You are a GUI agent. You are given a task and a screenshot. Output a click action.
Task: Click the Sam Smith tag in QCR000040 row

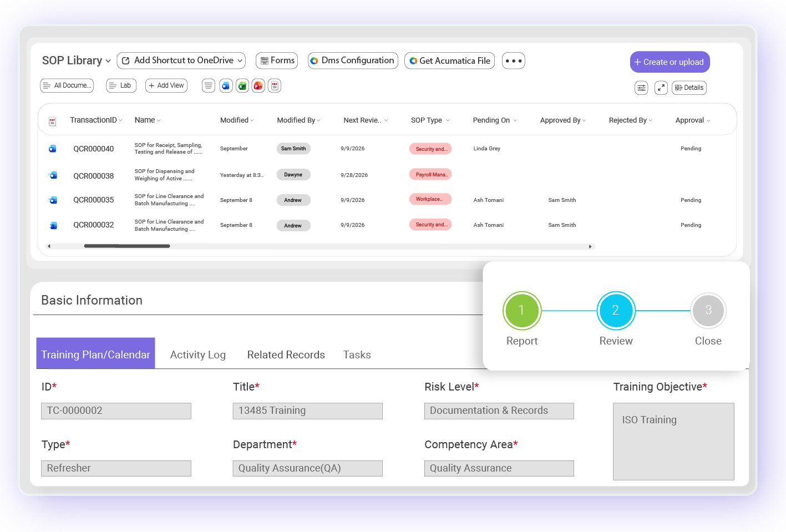pos(293,149)
